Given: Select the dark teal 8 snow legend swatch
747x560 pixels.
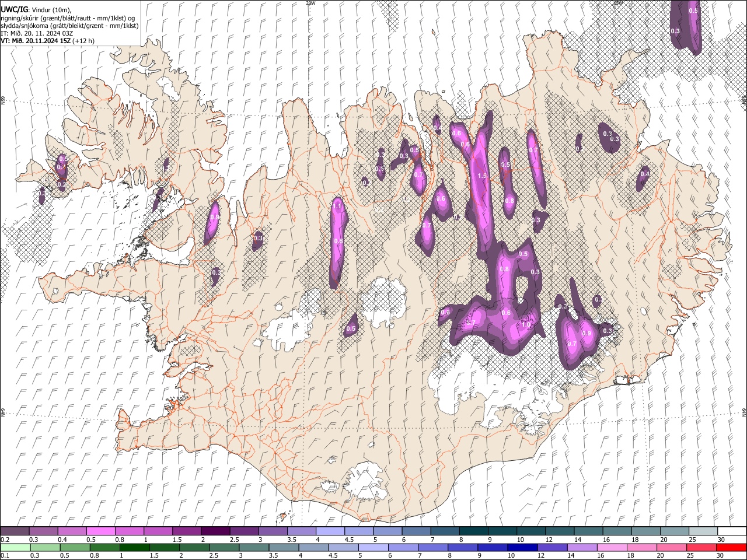Looking at the screenshot, I should click(x=474, y=531).
